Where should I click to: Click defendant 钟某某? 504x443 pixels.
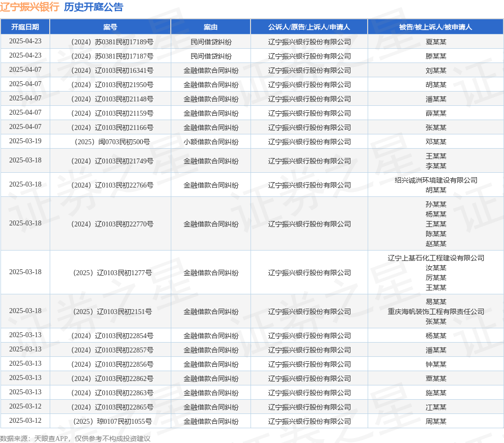coord(436,365)
